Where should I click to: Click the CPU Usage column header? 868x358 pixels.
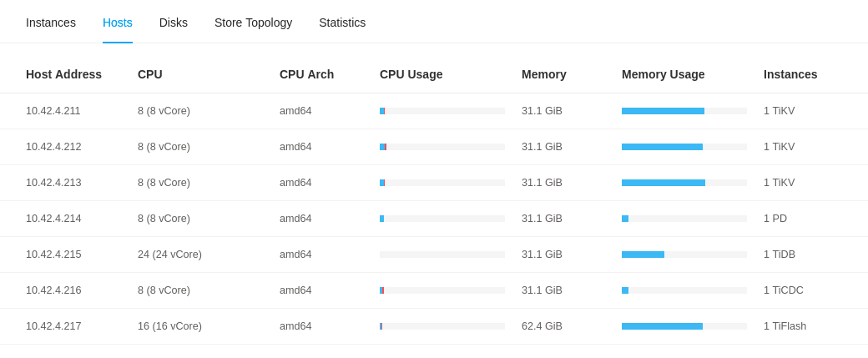coord(411,74)
